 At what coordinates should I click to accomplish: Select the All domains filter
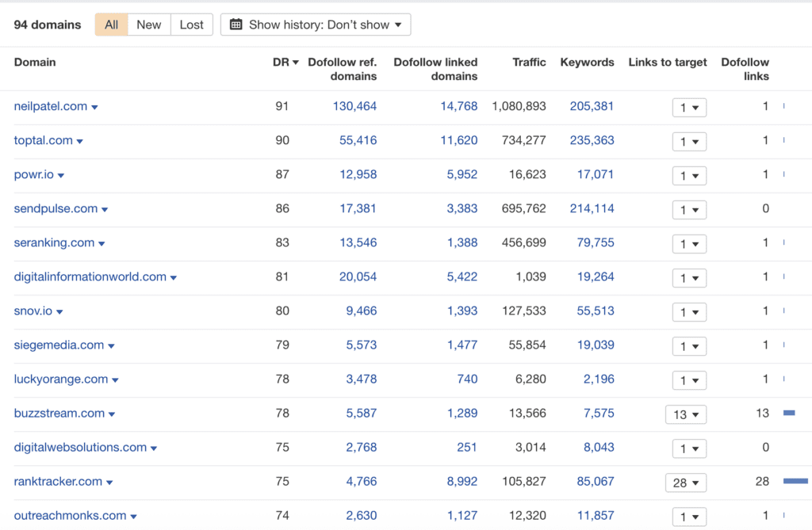tap(111, 25)
